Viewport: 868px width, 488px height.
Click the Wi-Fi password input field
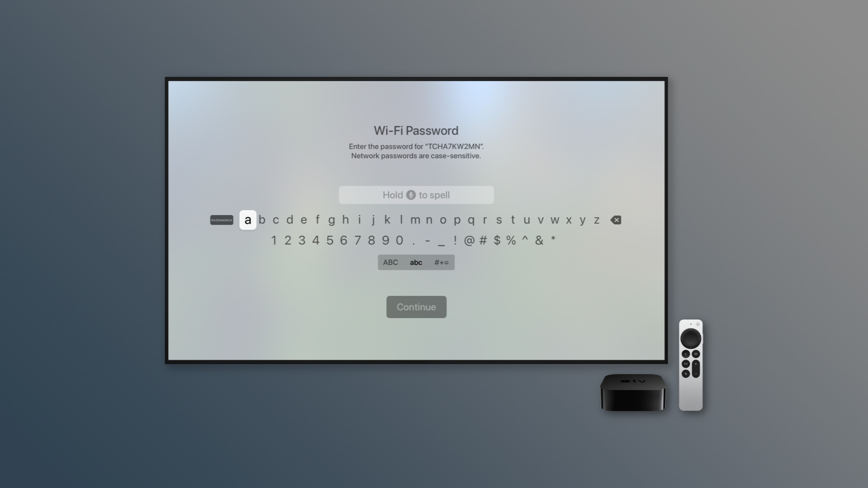pyautogui.click(x=415, y=194)
